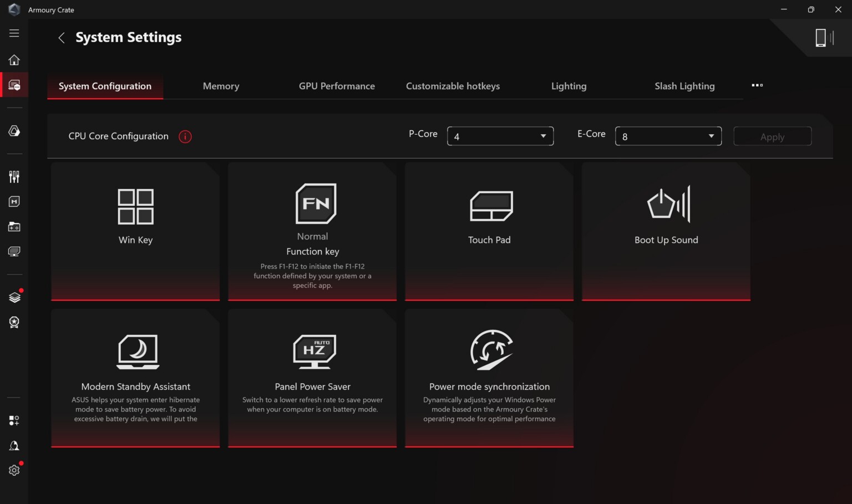
Task: Click the keyboard-monitor icon in sidebar
Action: coord(14,252)
